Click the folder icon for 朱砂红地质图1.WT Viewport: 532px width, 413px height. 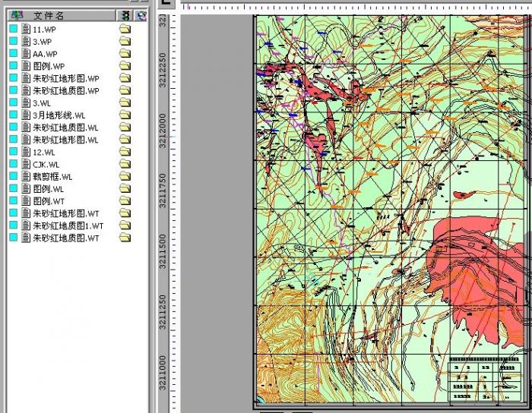125,225
